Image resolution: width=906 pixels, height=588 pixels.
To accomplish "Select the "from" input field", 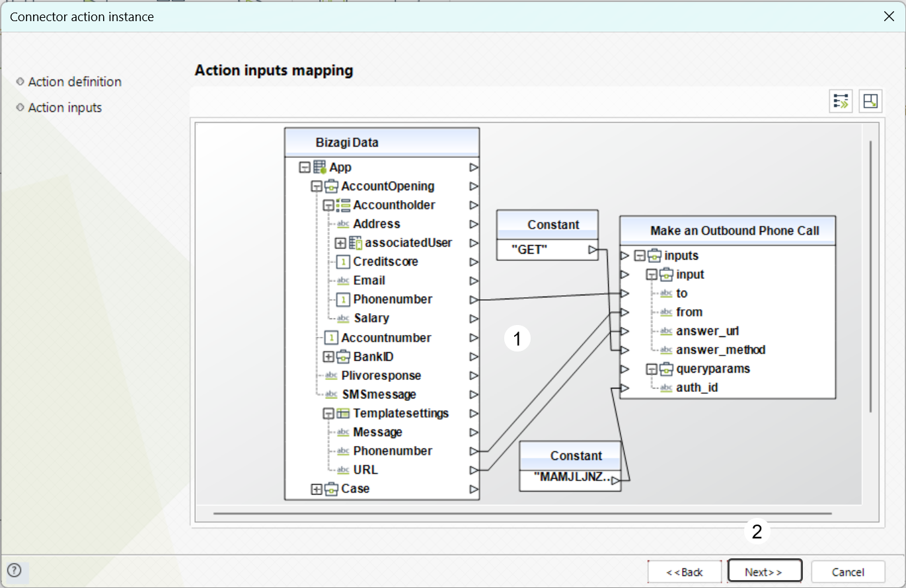I will click(x=689, y=312).
